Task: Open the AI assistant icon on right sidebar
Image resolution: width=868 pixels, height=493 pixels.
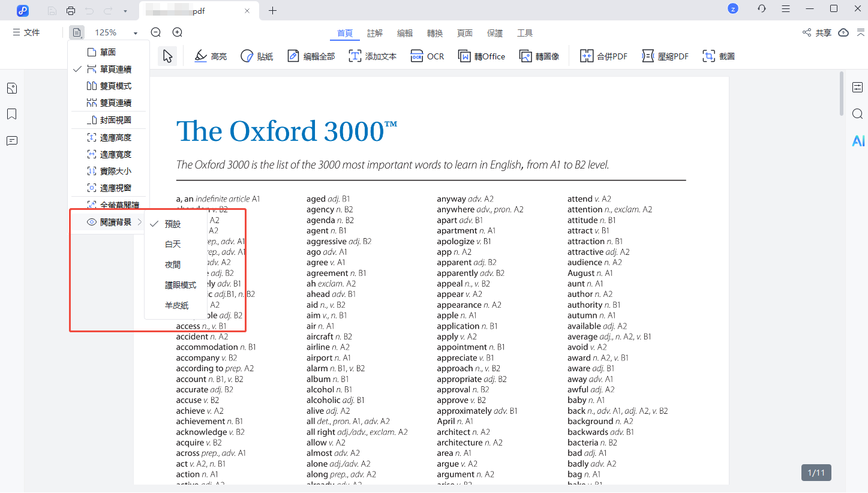Action: tap(858, 141)
